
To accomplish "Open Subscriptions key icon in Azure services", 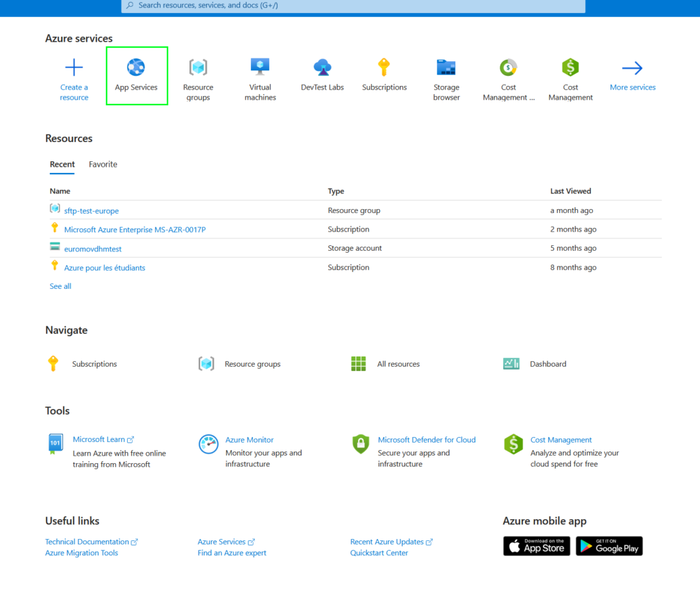I will [x=384, y=68].
